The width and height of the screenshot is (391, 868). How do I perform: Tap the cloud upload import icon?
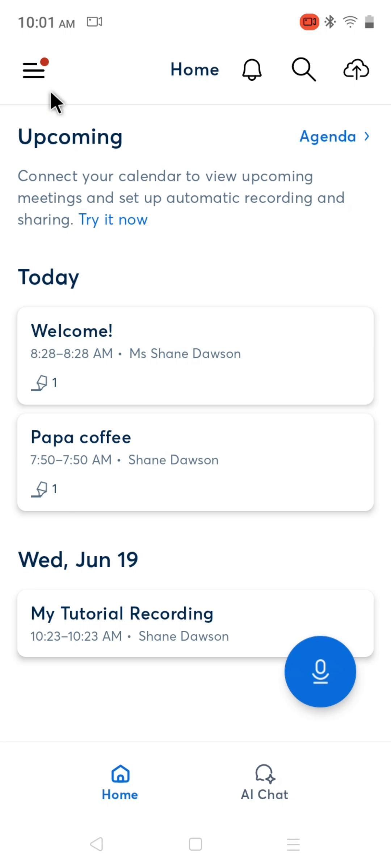(356, 69)
